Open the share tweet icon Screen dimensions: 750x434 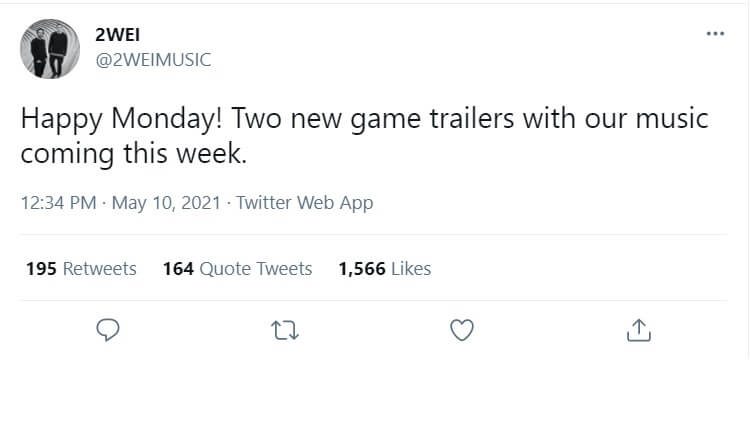coord(638,329)
